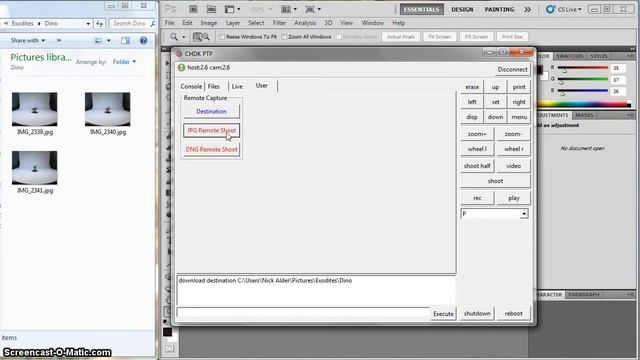Click the left camera key
Image resolution: width=640 pixels, height=360 pixels.
472,102
